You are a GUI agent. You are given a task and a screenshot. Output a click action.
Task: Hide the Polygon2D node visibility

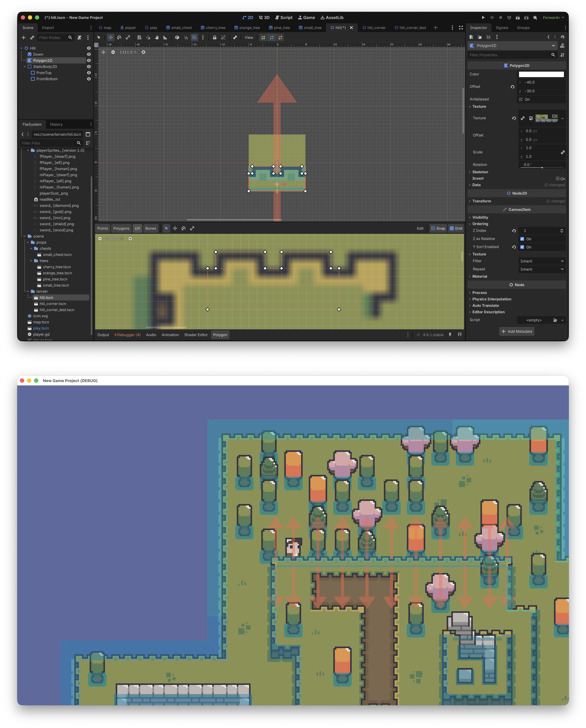point(89,60)
